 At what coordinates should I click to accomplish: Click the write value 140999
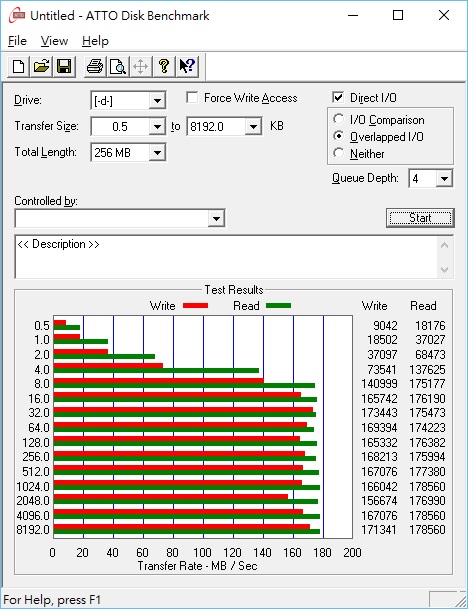point(379,384)
